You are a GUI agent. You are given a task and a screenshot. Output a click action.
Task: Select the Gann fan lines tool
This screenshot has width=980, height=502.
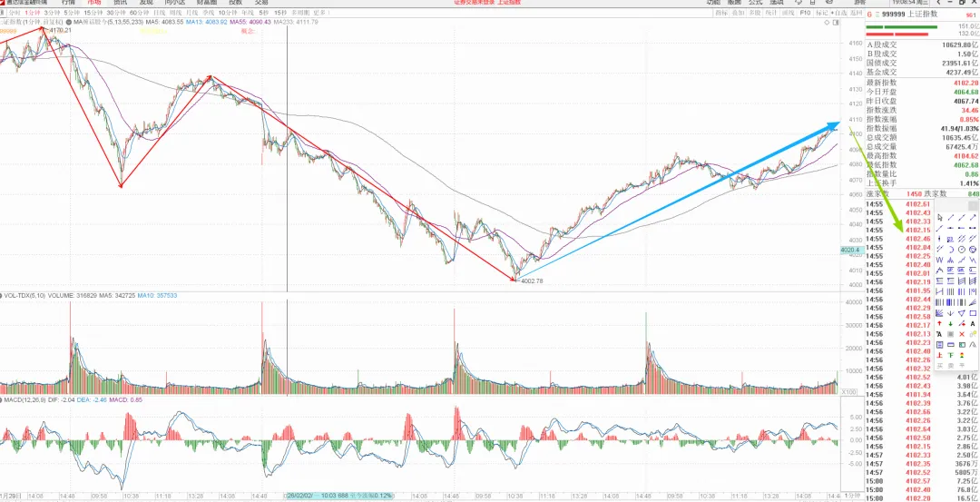point(939,313)
